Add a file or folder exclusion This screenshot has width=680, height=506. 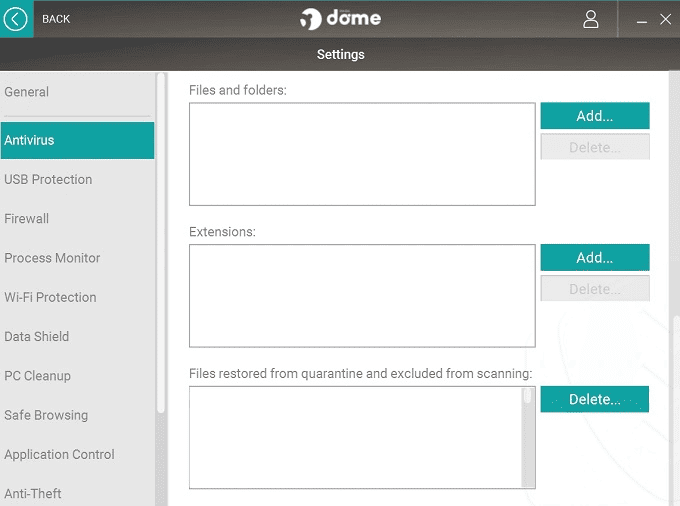pyautogui.click(x=595, y=116)
